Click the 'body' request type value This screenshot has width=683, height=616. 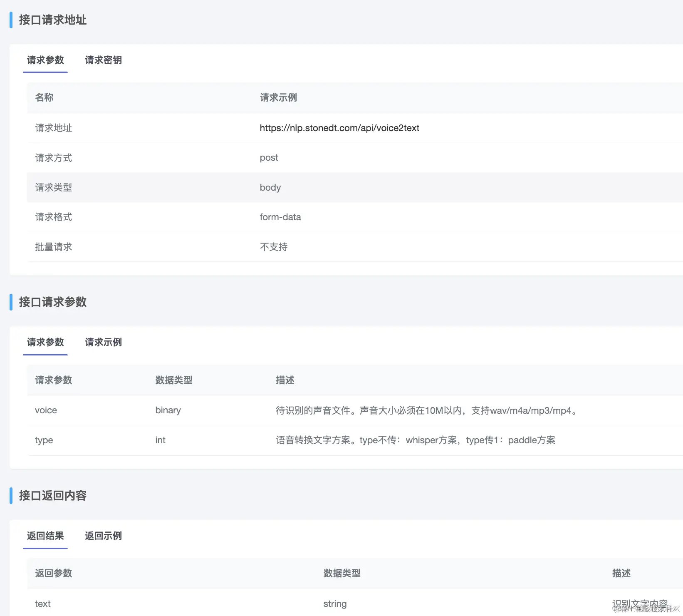(x=270, y=188)
